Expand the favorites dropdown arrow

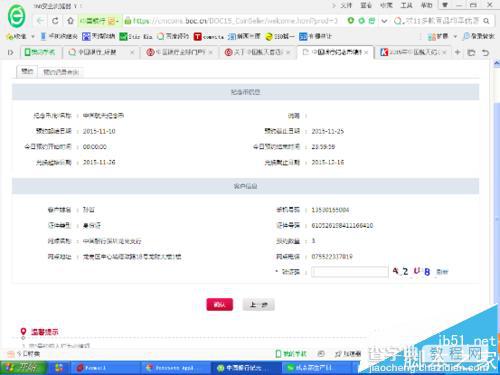(33, 36)
